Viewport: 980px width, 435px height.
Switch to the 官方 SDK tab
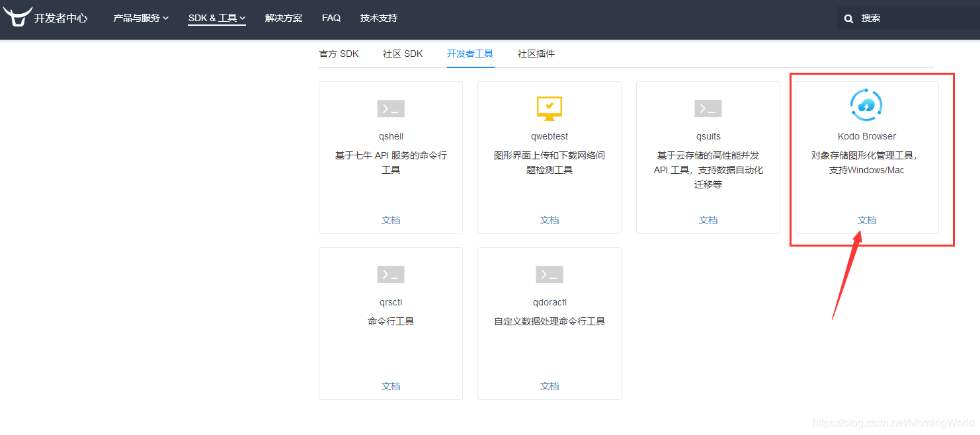pos(339,54)
